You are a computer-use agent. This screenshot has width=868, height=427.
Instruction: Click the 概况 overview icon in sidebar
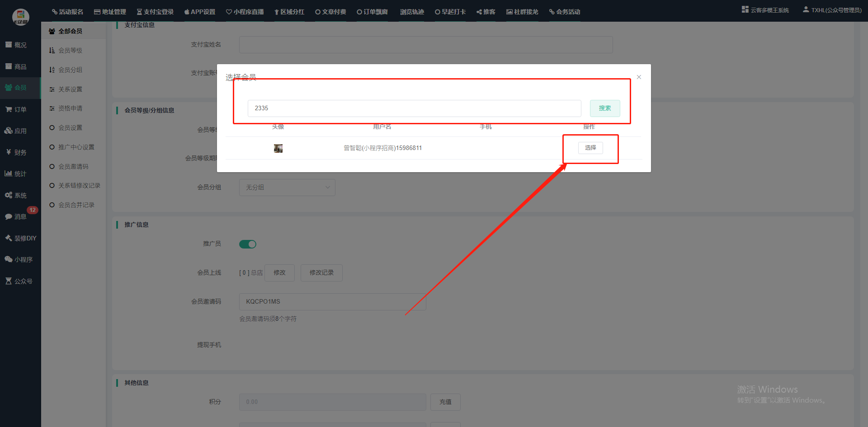point(9,45)
